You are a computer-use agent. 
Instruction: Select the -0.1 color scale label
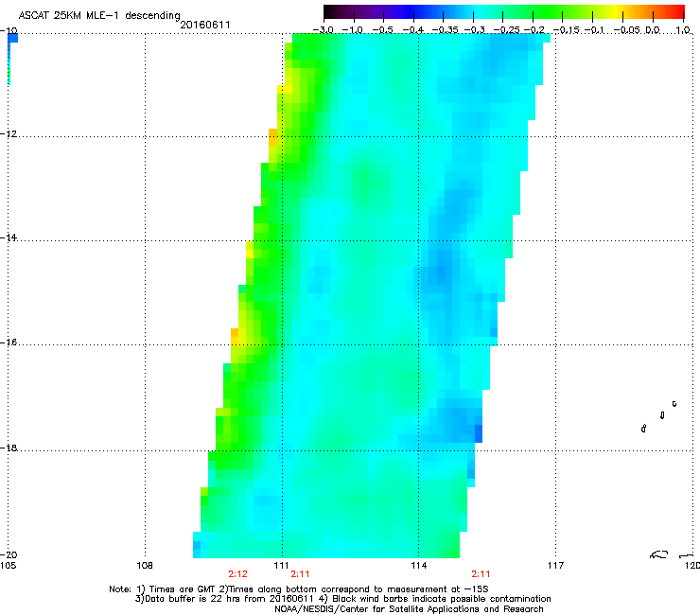594,30
